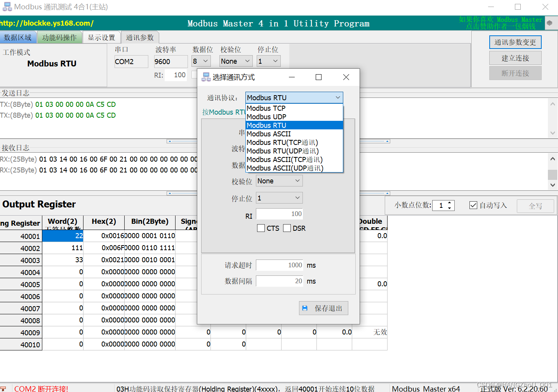
Task: Enable the CTS checkbox
Action: (x=261, y=228)
